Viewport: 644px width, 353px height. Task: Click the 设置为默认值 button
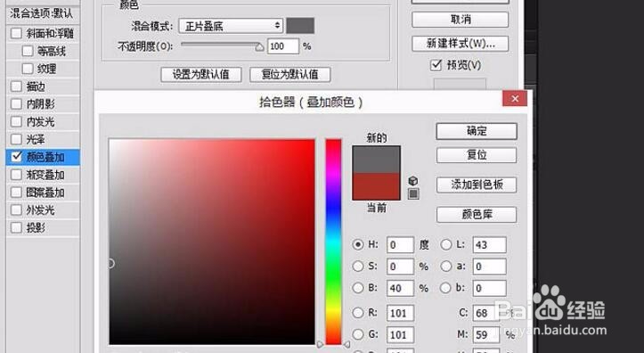pos(200,74)
